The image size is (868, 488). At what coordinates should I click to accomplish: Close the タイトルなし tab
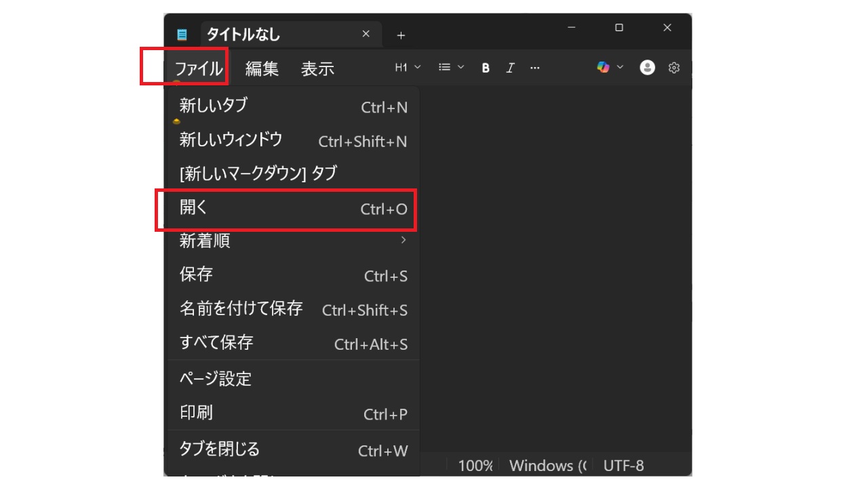(366, 34)
